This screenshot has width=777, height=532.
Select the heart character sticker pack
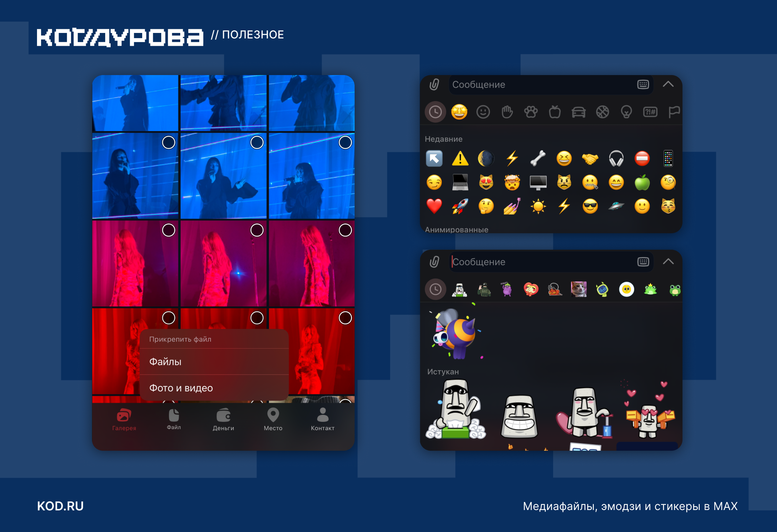[531, 289]
